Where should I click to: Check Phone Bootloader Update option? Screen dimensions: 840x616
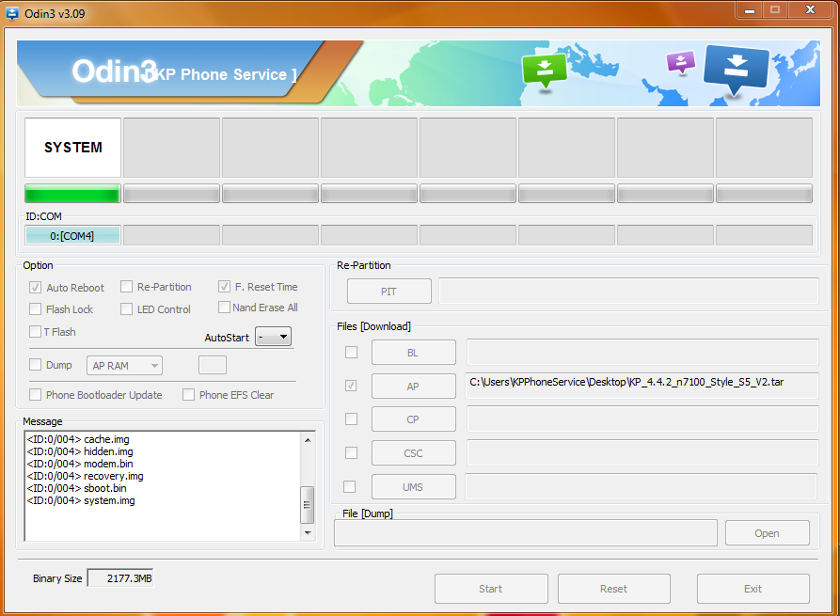click(x=36, y=395)
